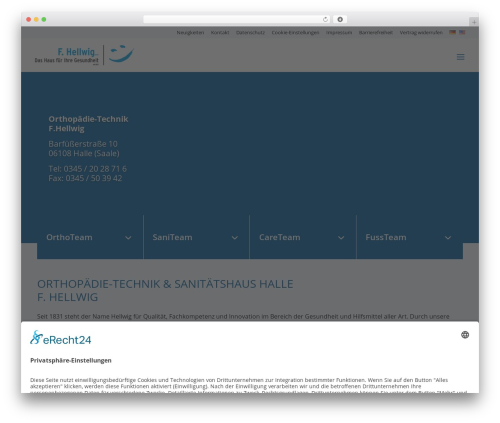Maximize the browser with green button
The width and height of the screenshot is (500, 423).
44,19
